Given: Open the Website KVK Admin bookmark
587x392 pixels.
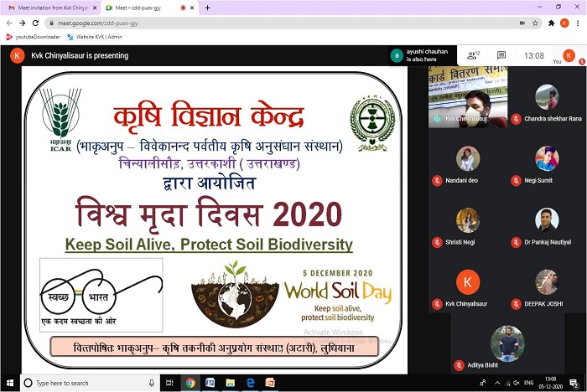Looking at the screenshot, I should pyautogui.click(x=95, y=37).
